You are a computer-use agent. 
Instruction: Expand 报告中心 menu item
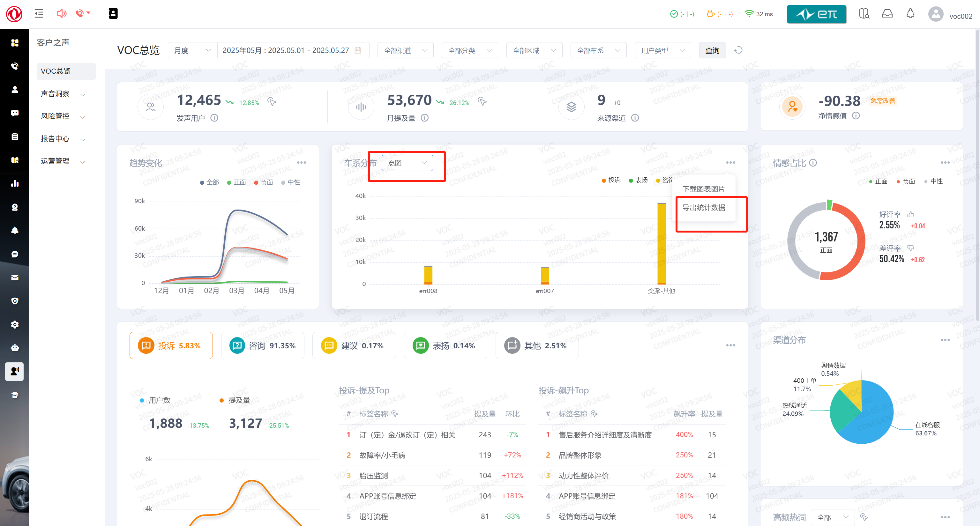[63, 139]
